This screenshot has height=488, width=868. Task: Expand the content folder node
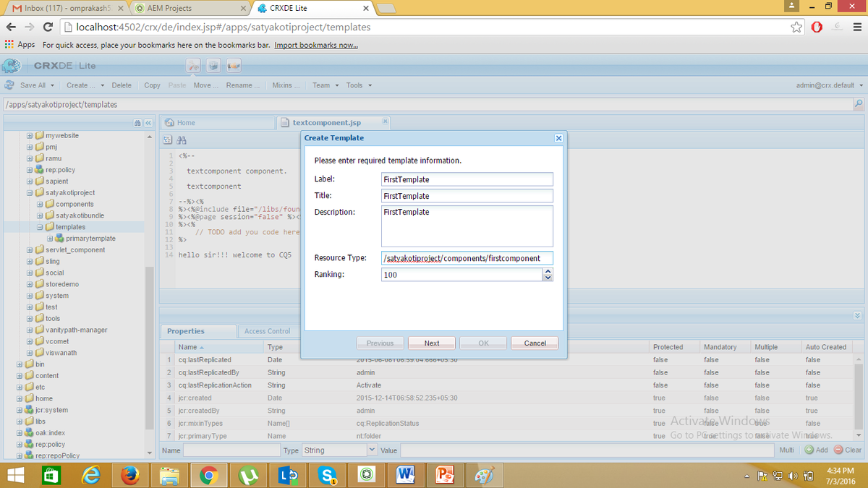pos(20,375)
